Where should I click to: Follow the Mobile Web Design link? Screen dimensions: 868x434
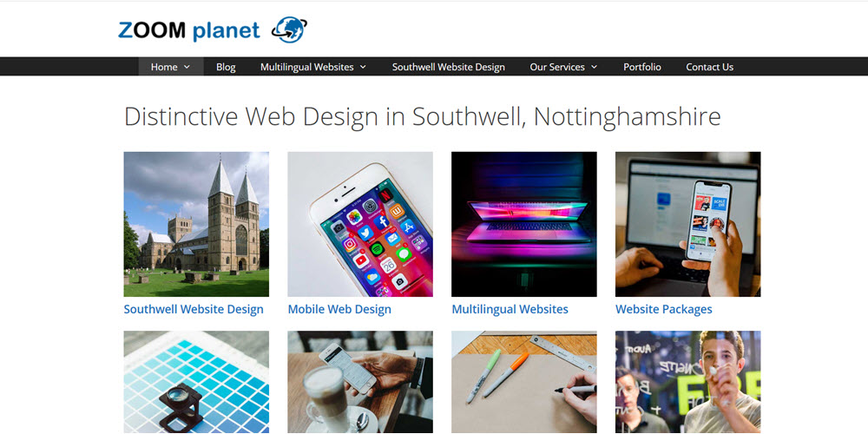[x=339, y=310]
